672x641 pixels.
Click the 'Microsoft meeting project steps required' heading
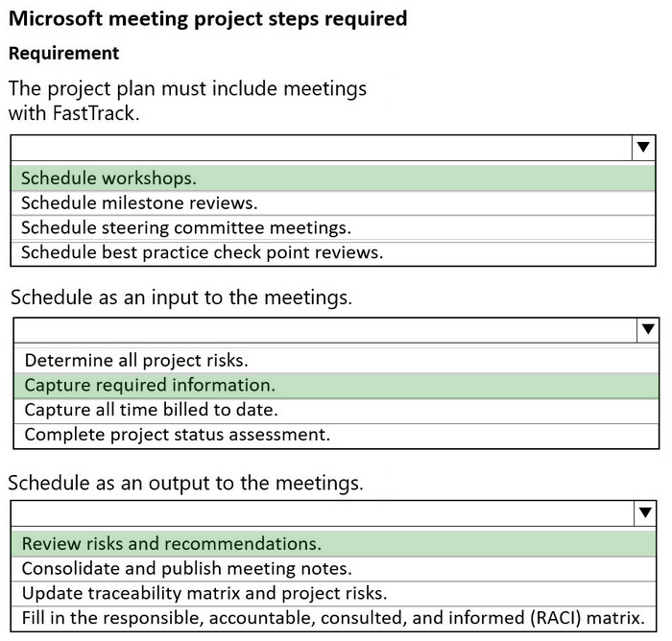point(208,19)
